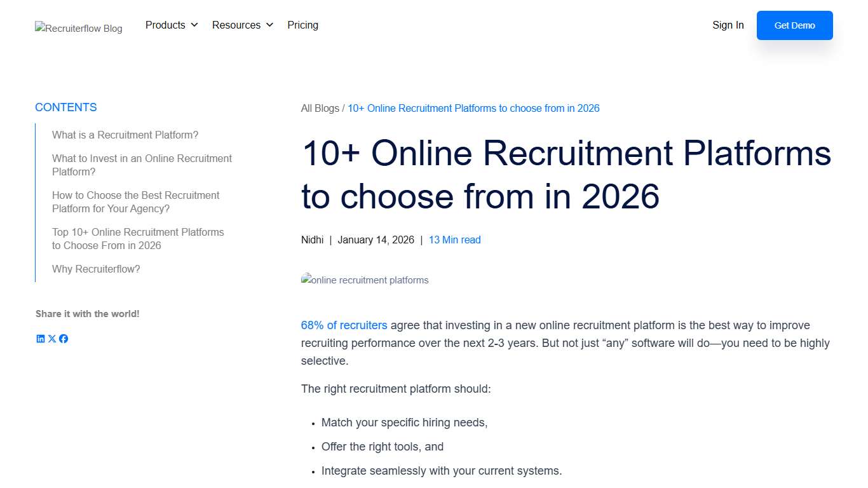Share the article on X

click(x=51, y=339)
